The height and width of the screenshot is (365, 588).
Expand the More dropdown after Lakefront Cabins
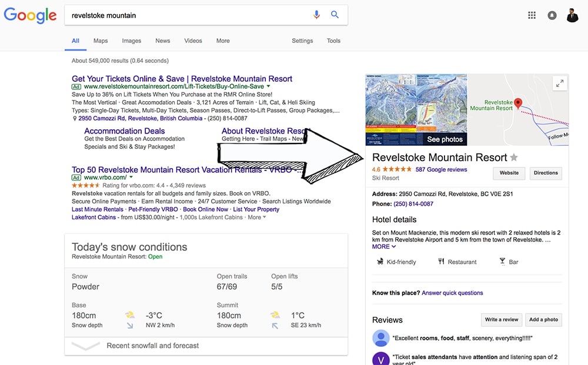pyautogui.click(x=257, y=217)
